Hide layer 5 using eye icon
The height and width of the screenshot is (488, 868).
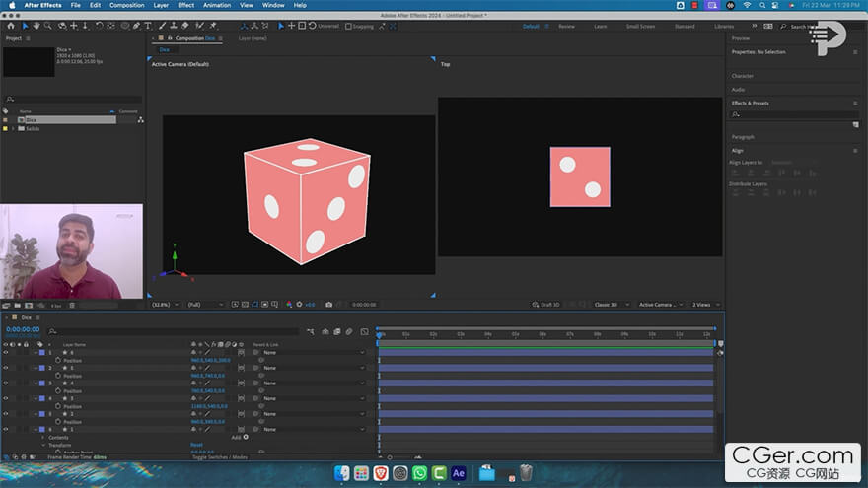6,368
